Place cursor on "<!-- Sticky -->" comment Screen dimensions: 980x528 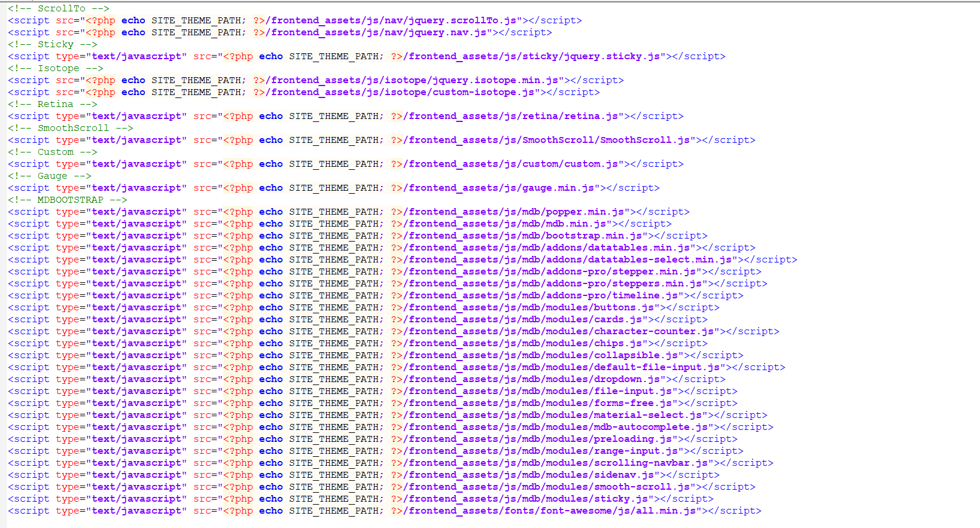(x=53, y=44)
